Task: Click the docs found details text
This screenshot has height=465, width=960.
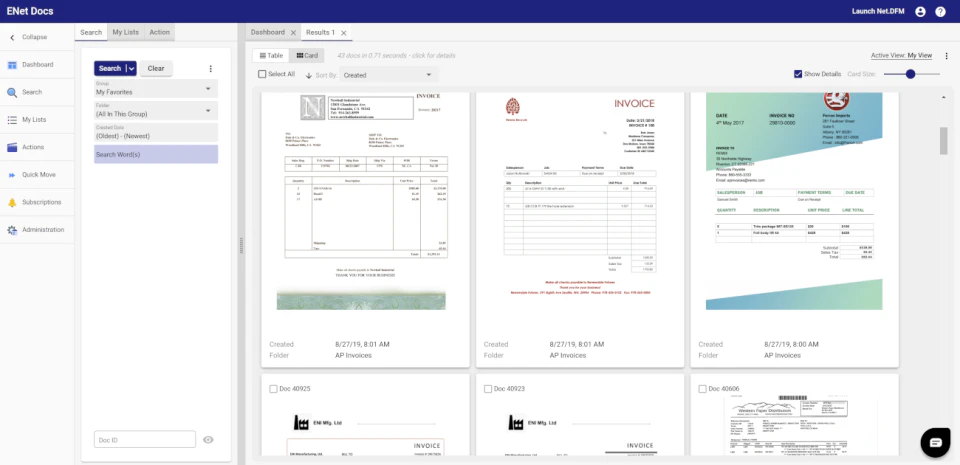Action: 396,56
